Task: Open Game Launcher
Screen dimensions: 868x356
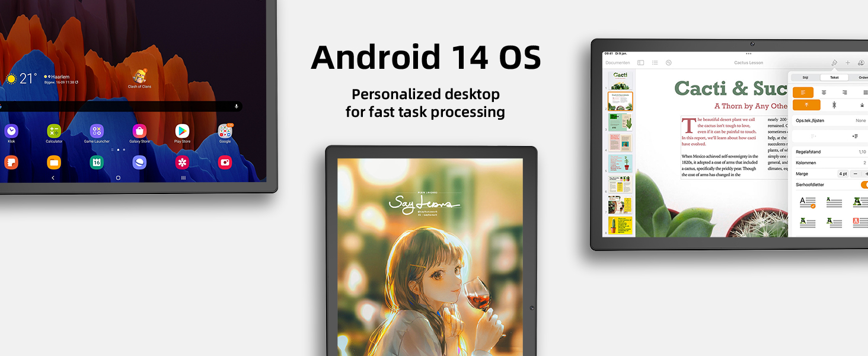Action: click(x=97, y=131)
